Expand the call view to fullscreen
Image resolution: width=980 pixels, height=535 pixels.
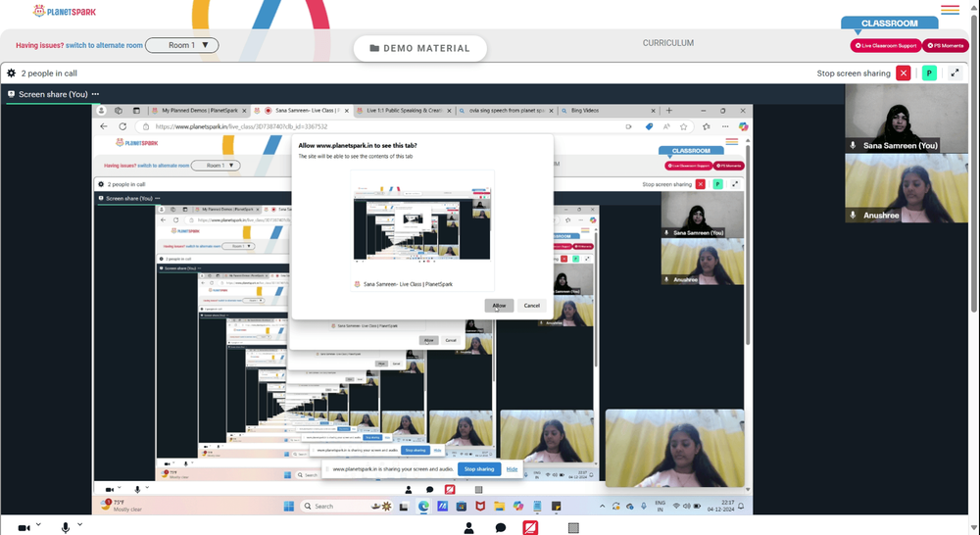[x=955, y=73]
